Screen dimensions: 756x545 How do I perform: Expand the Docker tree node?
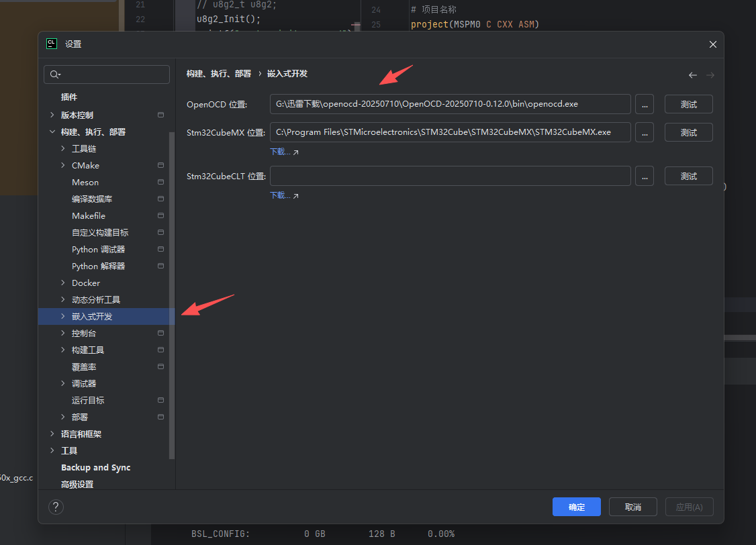(x=62, y=283)
